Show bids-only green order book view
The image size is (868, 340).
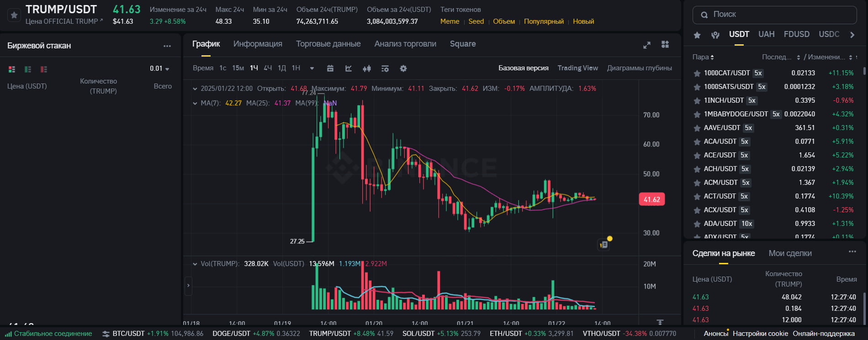(28, 69)
